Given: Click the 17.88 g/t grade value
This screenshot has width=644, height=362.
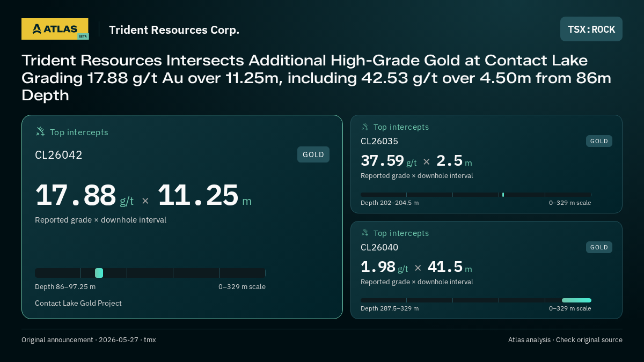Looking at the screenshot, I should (84, 196).
